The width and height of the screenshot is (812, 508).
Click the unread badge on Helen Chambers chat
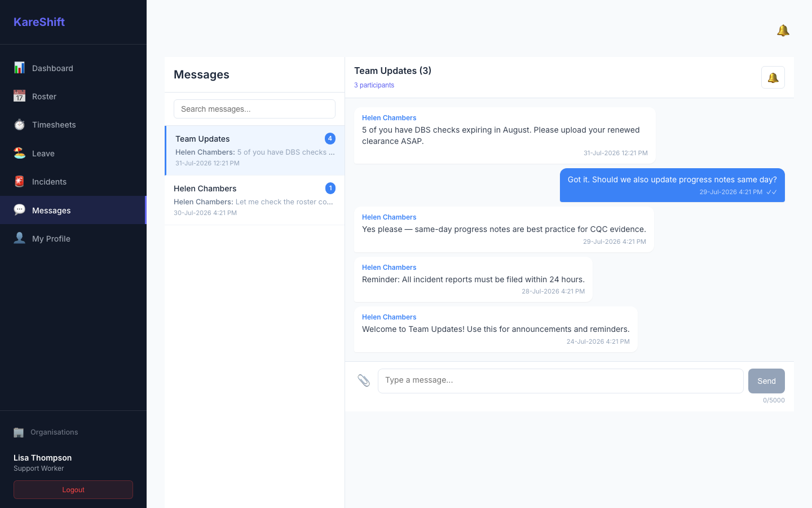(330, 188)
